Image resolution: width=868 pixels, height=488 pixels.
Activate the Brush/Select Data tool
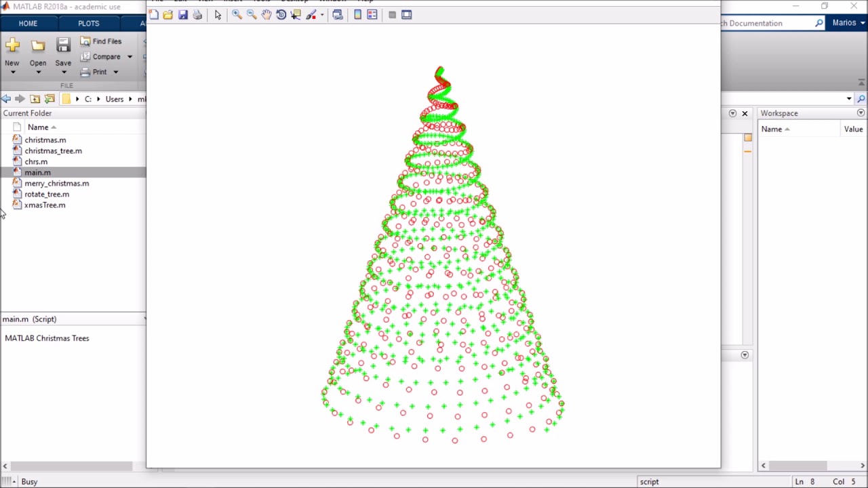pos(311,15)
